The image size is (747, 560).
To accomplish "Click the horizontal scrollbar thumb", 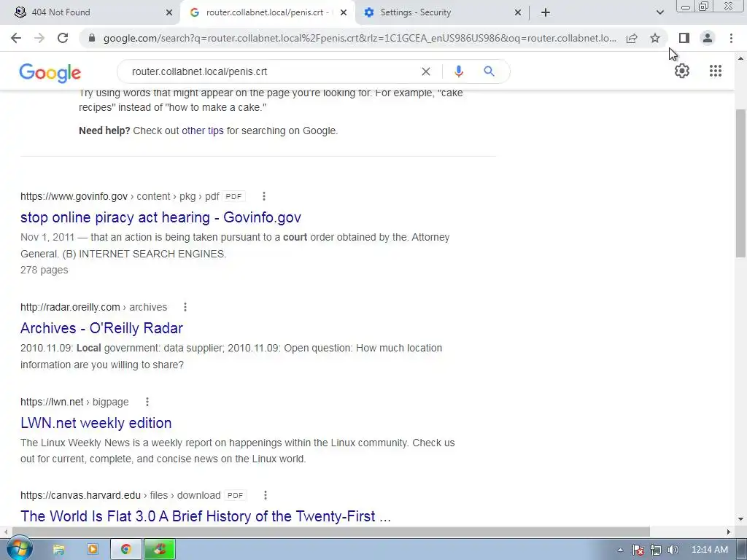I will (x=331, y=532).
